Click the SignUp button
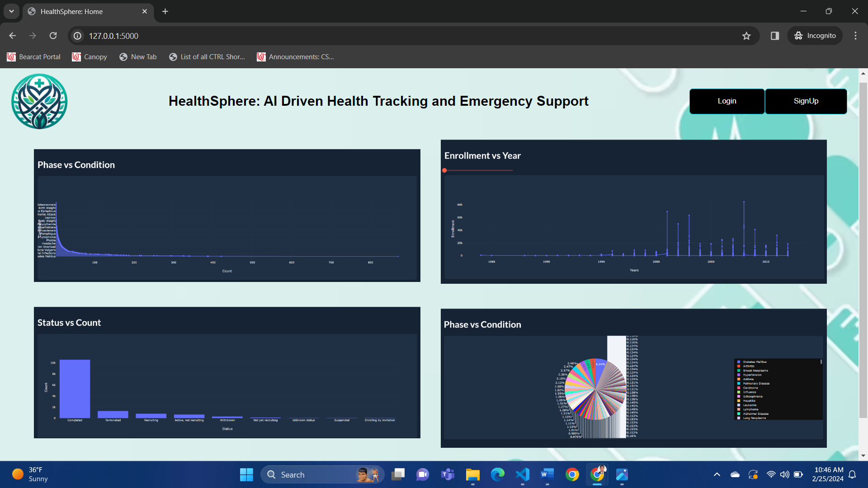868x488 pixels. coord(806,101)
